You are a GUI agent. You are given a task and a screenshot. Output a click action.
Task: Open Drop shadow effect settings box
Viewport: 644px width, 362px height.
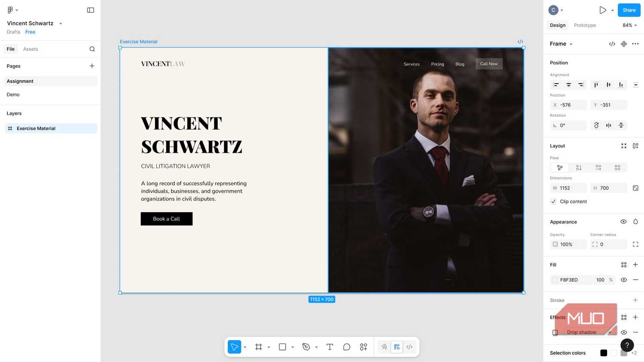click(555, 332)
